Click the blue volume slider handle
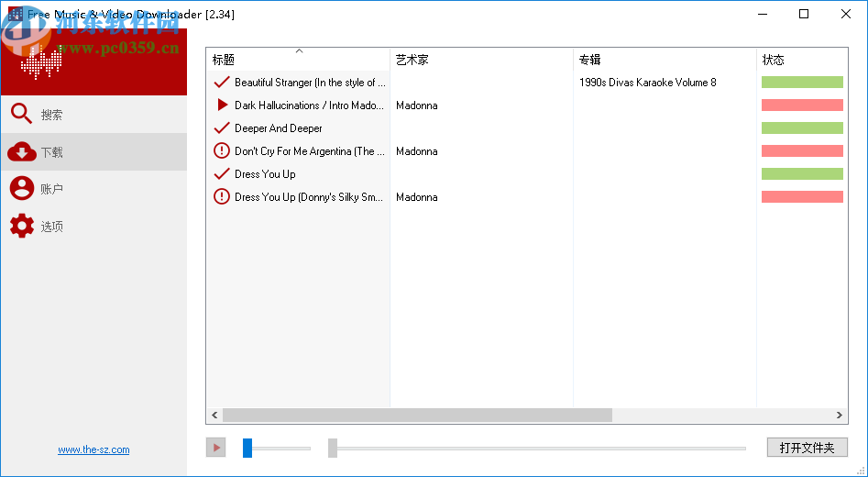Screen dimensions: 868x477 pos(247,448)
